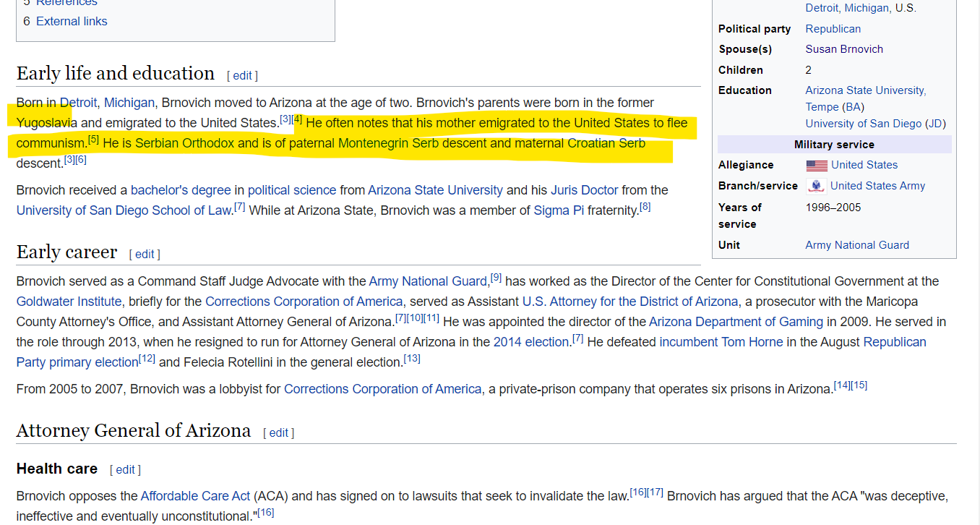Open the Goldwater Institute link
The width and height of the screenshot is (980, 525).
69,302
